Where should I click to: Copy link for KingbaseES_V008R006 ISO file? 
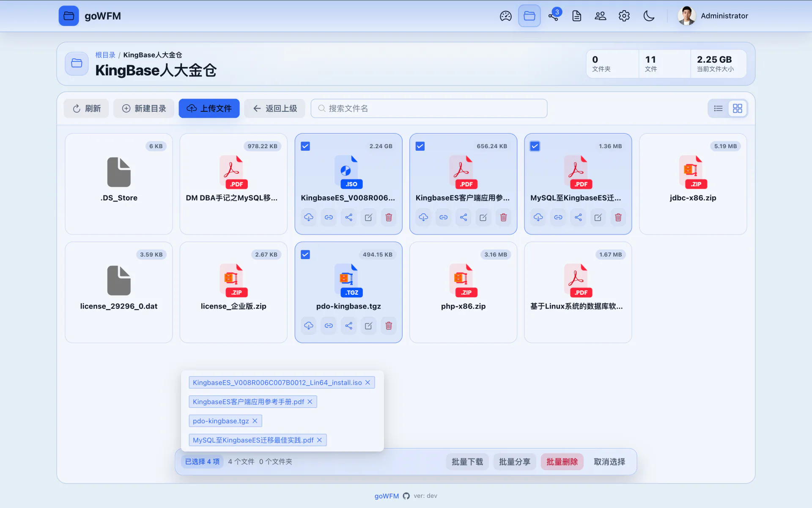(x=329, y=218)
